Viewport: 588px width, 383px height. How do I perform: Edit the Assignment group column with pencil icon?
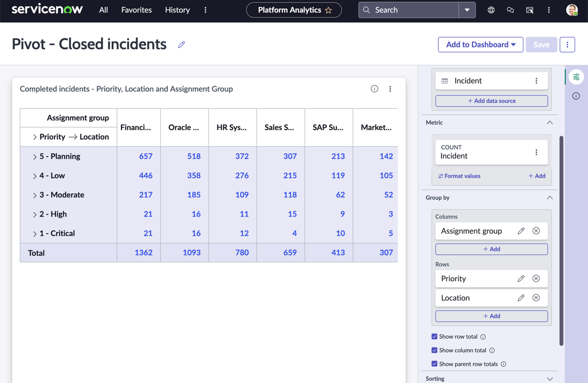[x=521, y=231]
